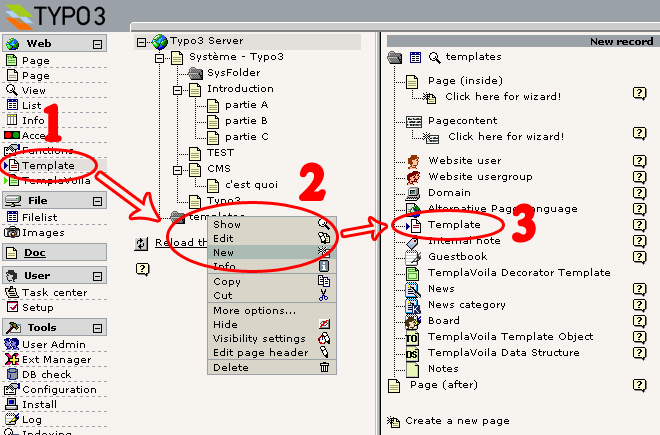Collapse the Tools module section
Viewport: 660px width, 435px height.
97,327
